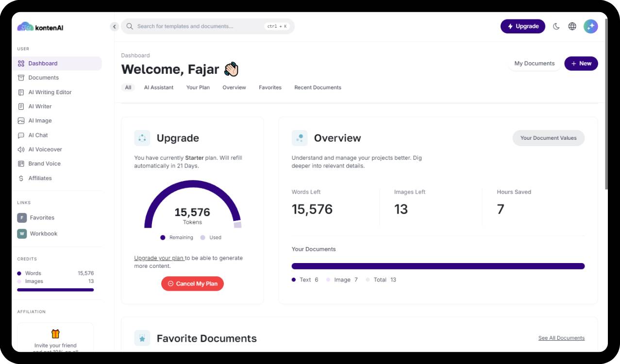The height and width of the screenshot is (364, 620).
Task: Click the Brand Voice icon
Action: 21,164
